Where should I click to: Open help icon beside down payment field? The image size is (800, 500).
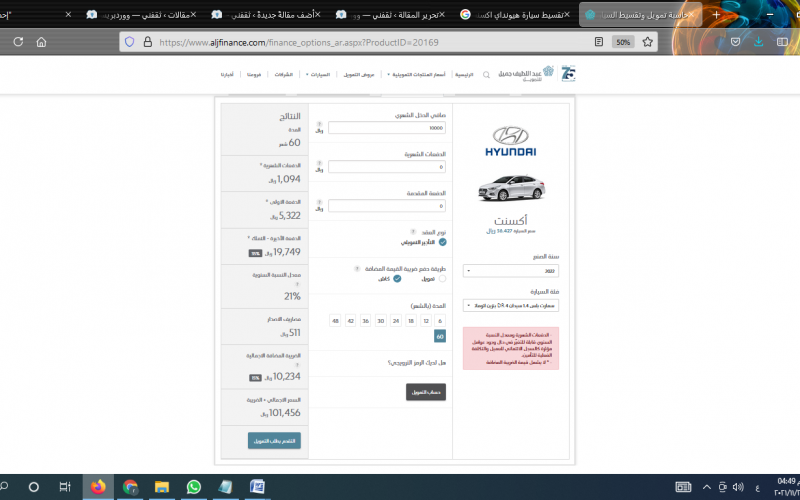tap(319, 202)
